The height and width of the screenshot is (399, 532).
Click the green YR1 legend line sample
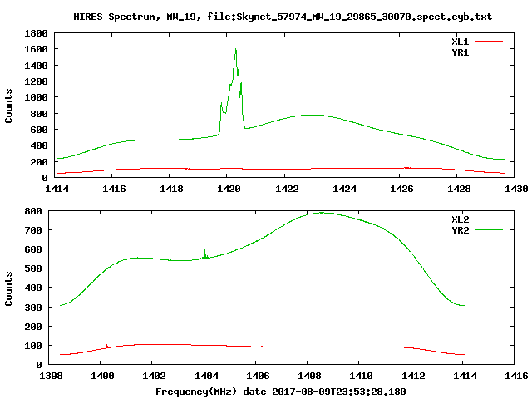[x=489, y=52]
